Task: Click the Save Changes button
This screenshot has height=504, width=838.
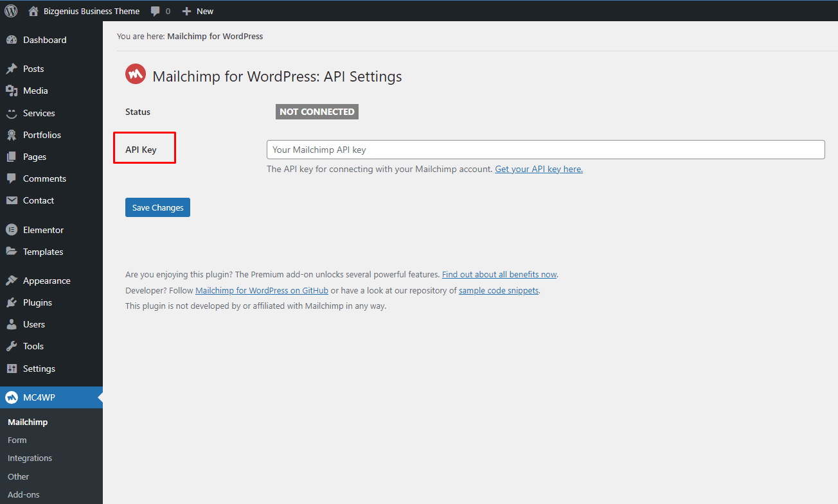Action: pyautogui.click(x=157, y=207)
